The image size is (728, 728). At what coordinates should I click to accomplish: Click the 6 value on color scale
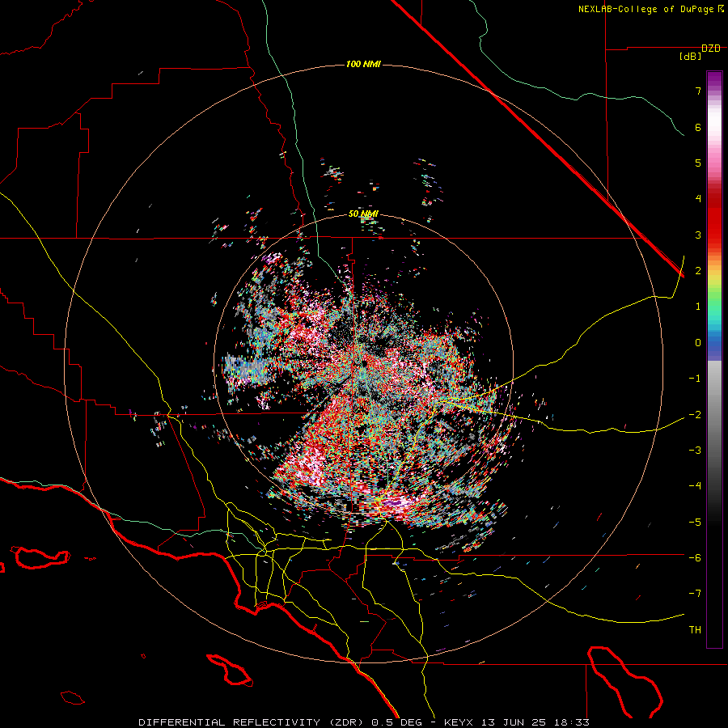pos(698,127)
